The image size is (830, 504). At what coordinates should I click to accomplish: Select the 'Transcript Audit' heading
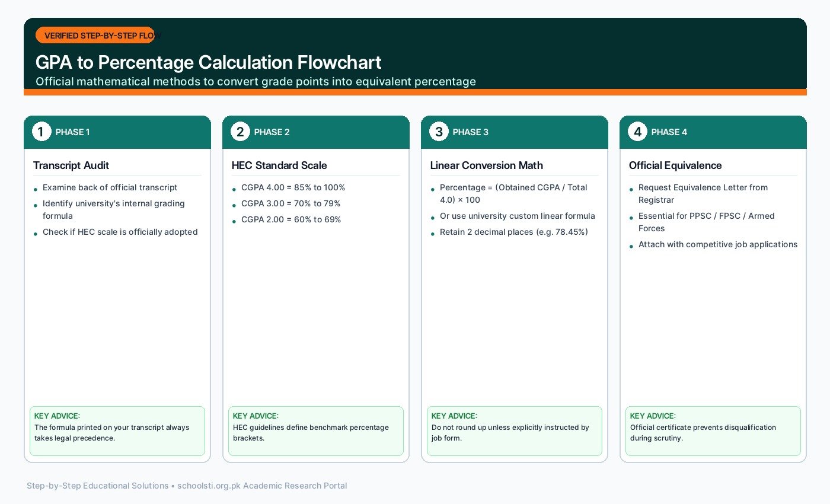(x=71, y=165)
